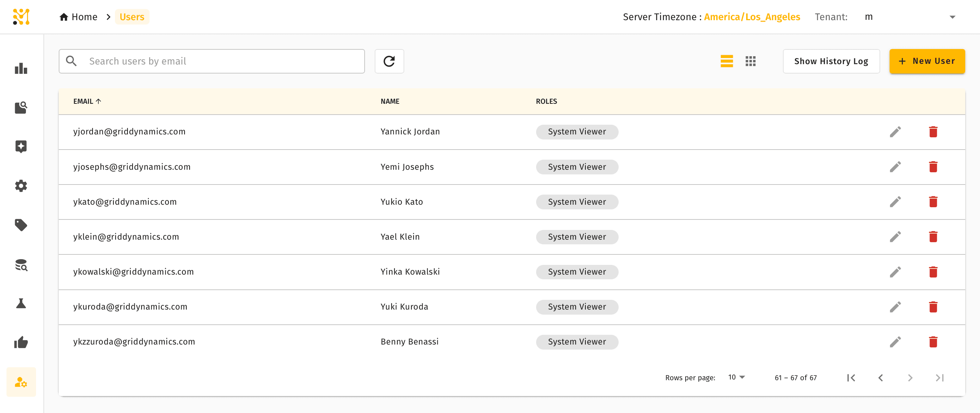The width and height of the screenshot is (980, 413).
Task: Edit user Yael Klein
Action: click(x=896, y=237)
